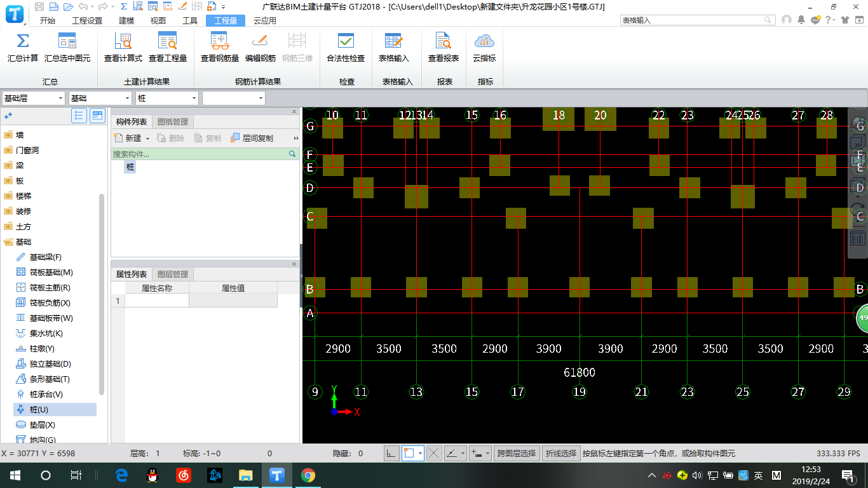Open Chrome from the Windows taskbar

point(308,475)
